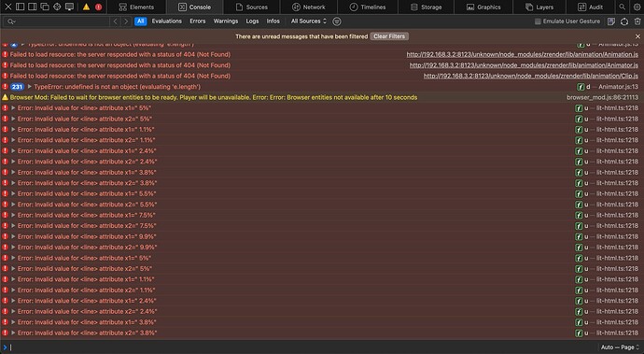The height and width of the screenshot is (354, 644).
Task: Dismiss the filtered messages banner
Action: (637, 36)
